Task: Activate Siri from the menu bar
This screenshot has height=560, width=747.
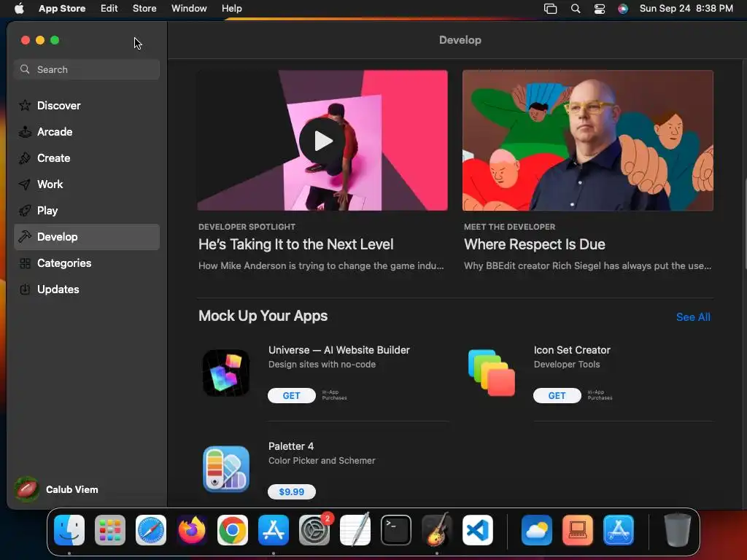Action: pyautogui.click(x=623, y=9)
